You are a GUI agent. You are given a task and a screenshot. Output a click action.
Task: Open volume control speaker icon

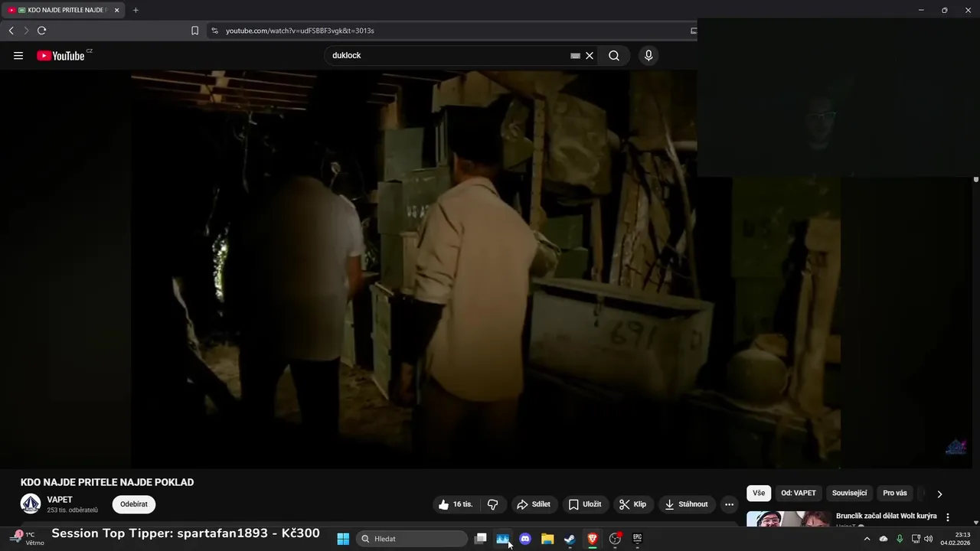[929, 539]
